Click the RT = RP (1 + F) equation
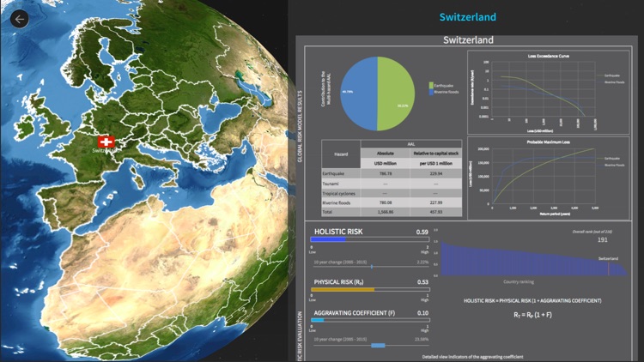This screenshot has width=644, height=362. [x=532, y=315]
